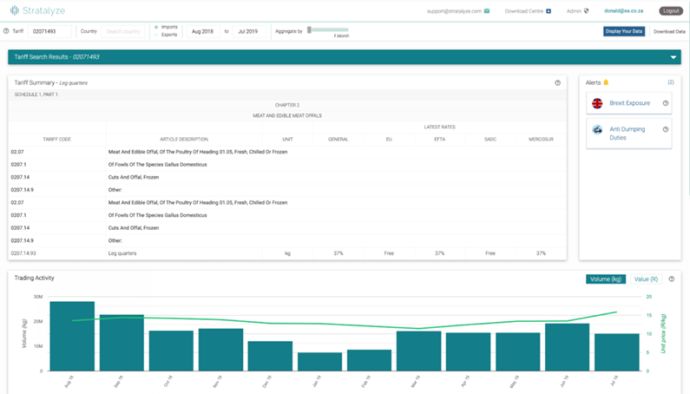The image size is (690, 394).
Task: Switch chart to Value (R) tab
Action: (646, 279)
